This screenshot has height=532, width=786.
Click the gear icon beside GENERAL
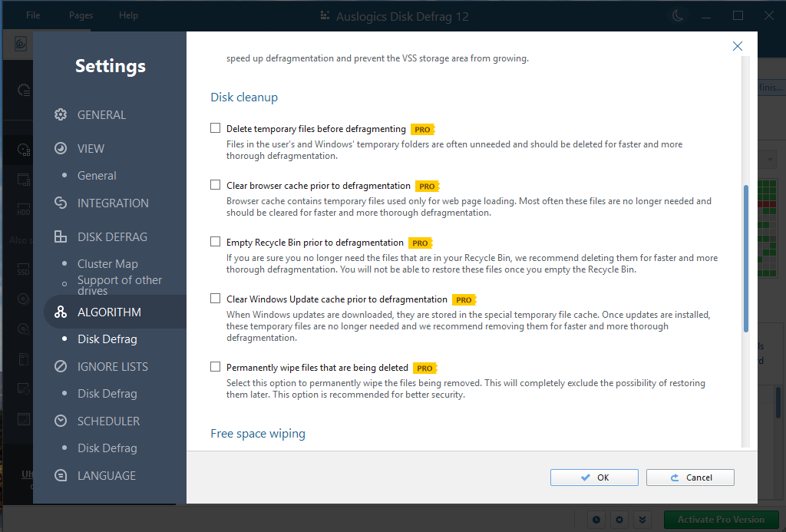[x=61, y=115]
